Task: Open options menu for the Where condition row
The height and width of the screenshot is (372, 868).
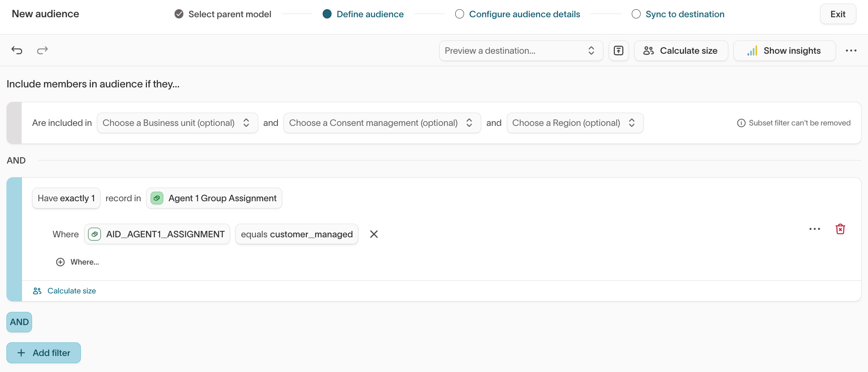Action: click(x=814, y=229)
